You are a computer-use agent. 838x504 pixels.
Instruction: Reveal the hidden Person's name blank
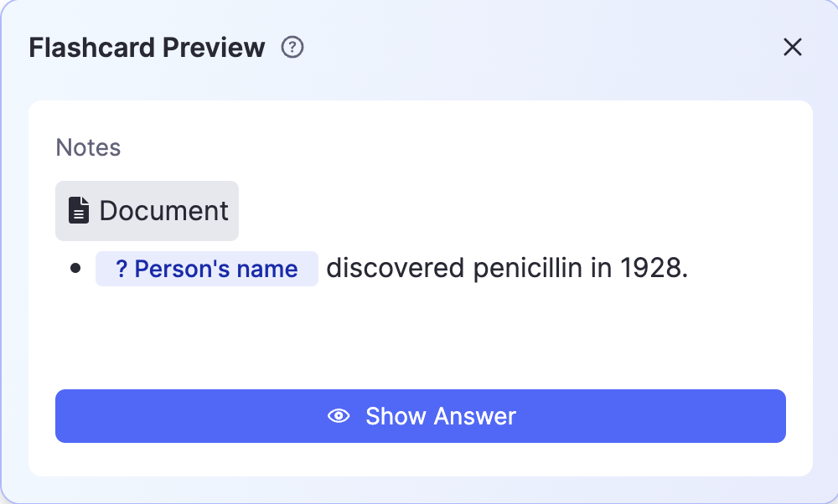[x=206, y=269]
